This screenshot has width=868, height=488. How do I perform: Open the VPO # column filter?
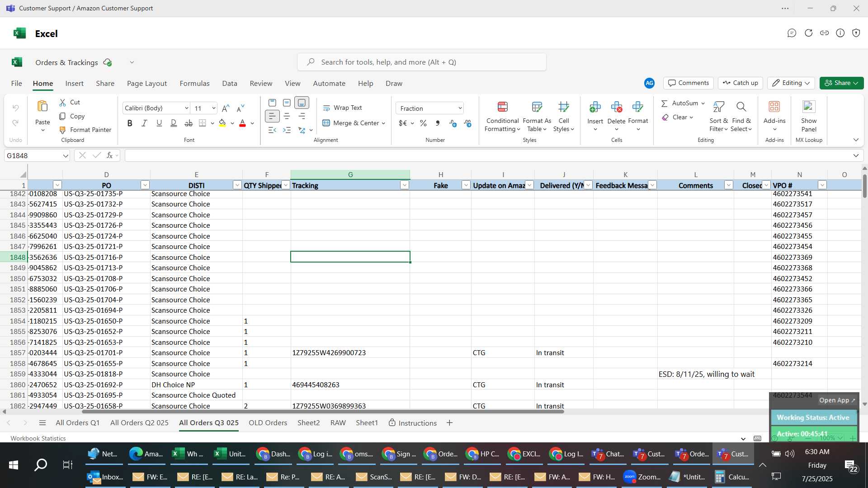822,185
